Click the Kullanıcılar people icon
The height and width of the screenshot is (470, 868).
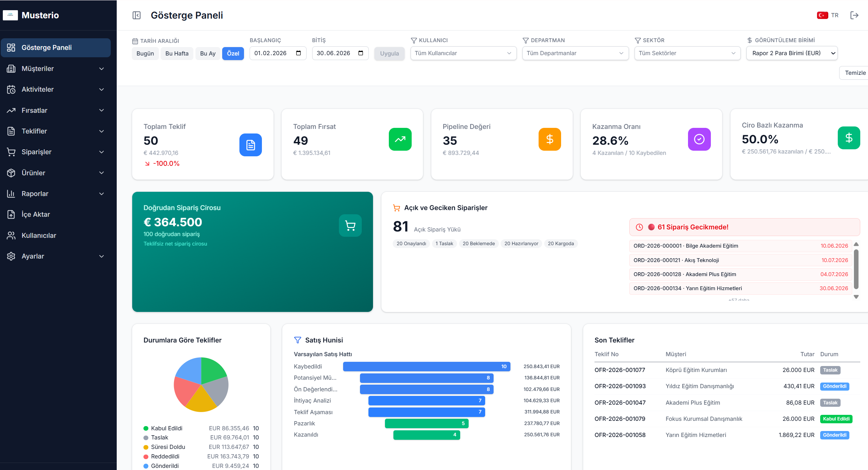point(11,235)
